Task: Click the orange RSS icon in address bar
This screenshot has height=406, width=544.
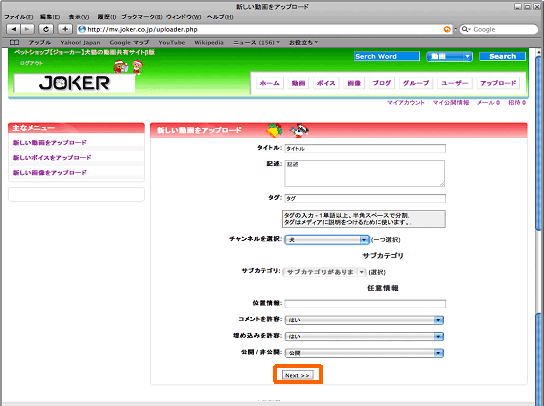Action: [447, 29]
